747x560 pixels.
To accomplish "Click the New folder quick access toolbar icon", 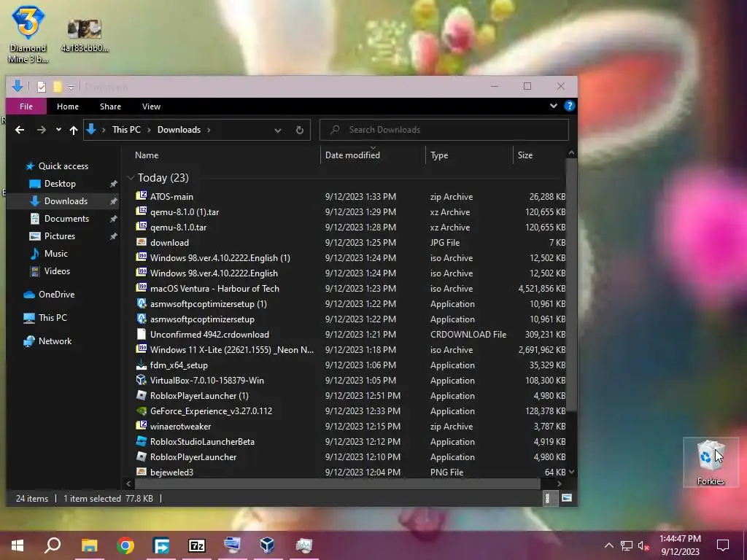I will click(x=58, y=87).
